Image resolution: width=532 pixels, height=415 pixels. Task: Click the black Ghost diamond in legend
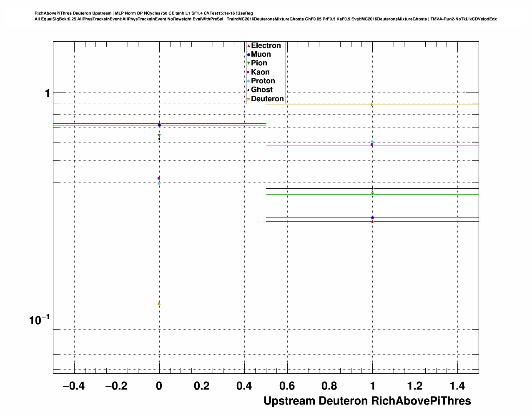(248, 90)
